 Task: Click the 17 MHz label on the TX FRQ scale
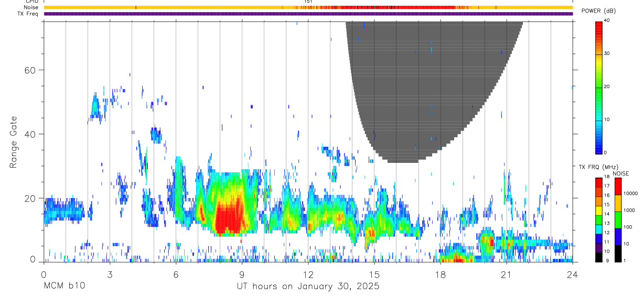(608, 185)
